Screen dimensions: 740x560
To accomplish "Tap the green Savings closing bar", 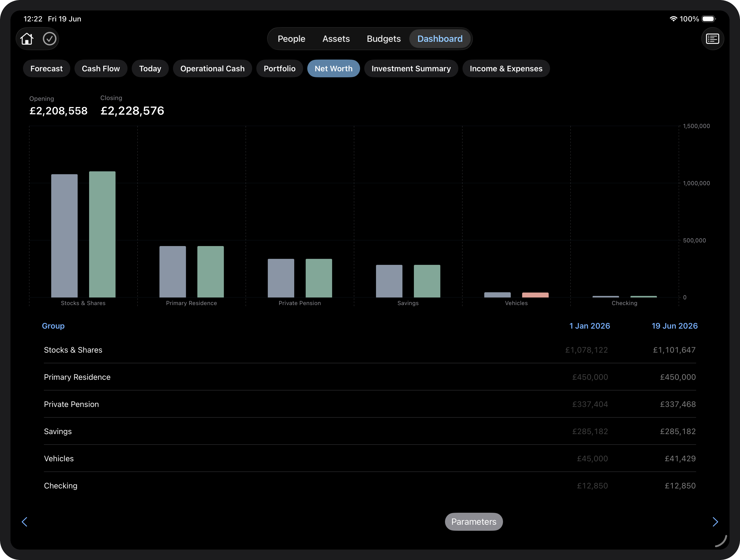I will pos(427,281).
